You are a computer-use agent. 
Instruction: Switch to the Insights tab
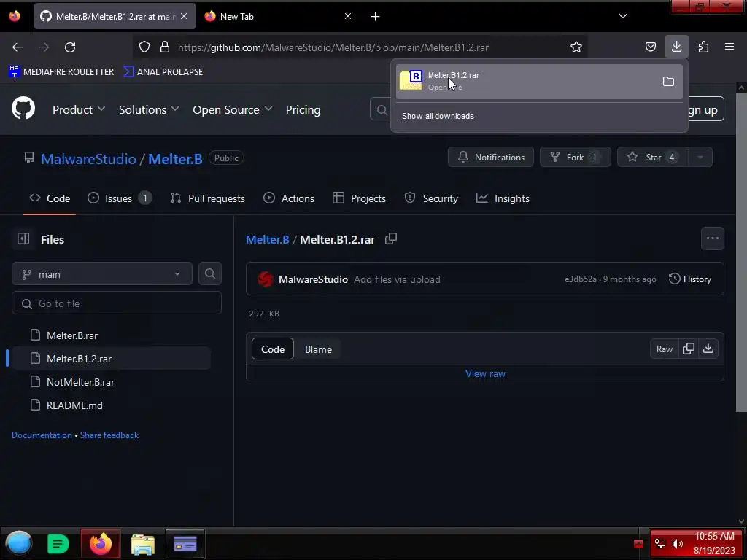[503, 198]
